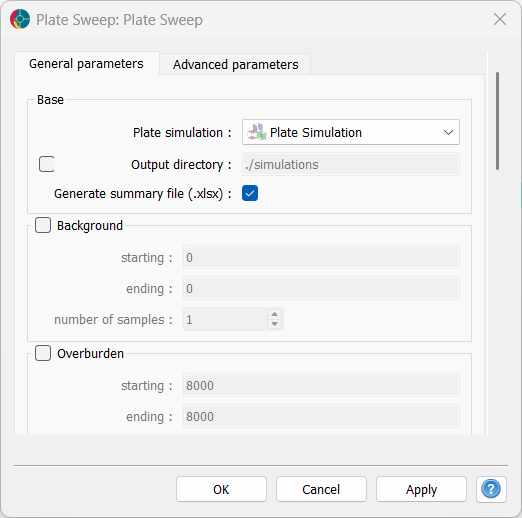Click the OK button
Viewport: 522px width, 518px height.
(221, 489)
